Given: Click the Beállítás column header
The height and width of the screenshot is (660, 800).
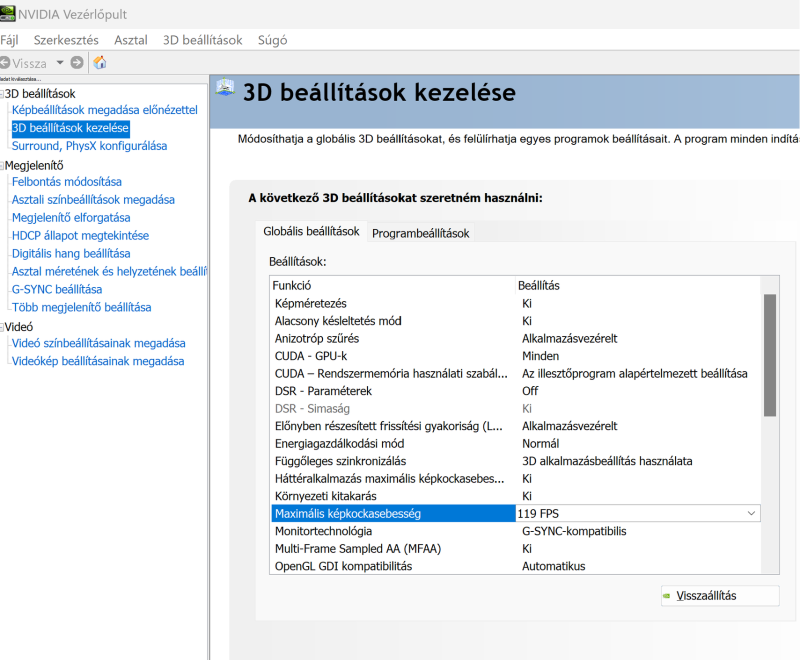Looking at the screenshot, I should 638,285.
